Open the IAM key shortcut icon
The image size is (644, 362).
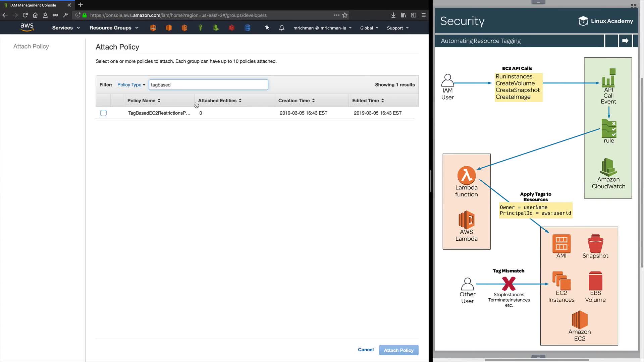point(200,28)
